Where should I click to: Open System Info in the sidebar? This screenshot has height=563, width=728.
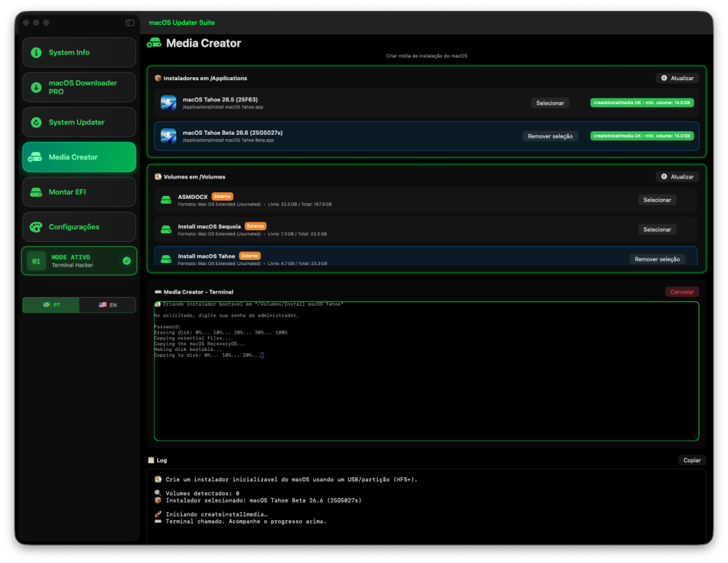point(79,52)
